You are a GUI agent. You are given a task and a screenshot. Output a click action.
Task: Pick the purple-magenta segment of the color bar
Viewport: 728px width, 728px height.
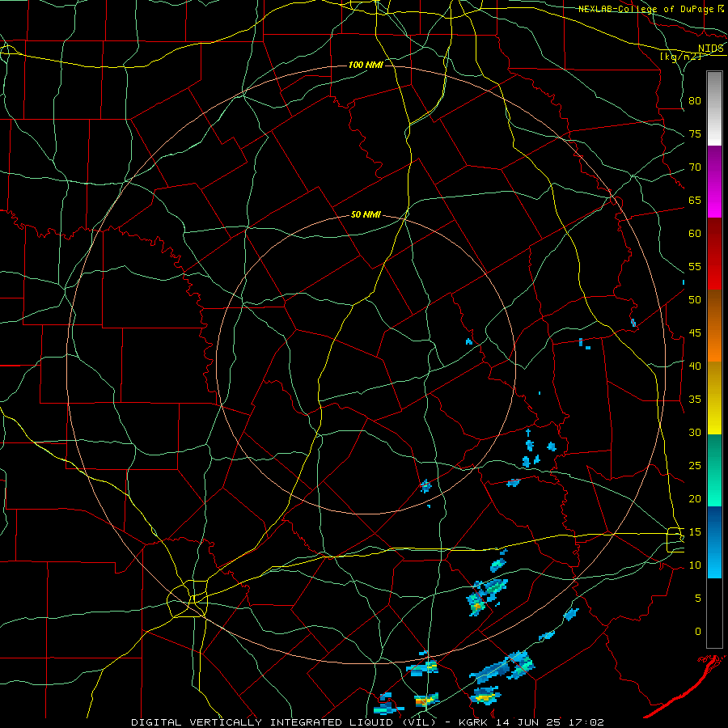pos(714,181)
